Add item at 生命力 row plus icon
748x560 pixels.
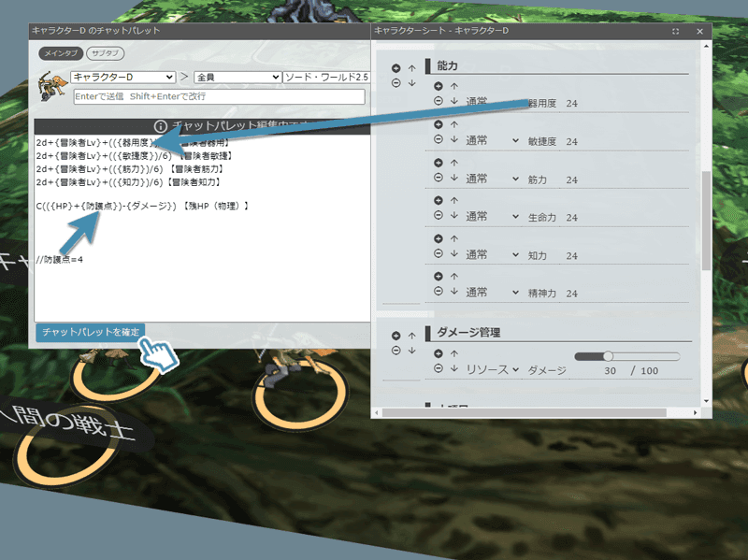pos(439,200)
